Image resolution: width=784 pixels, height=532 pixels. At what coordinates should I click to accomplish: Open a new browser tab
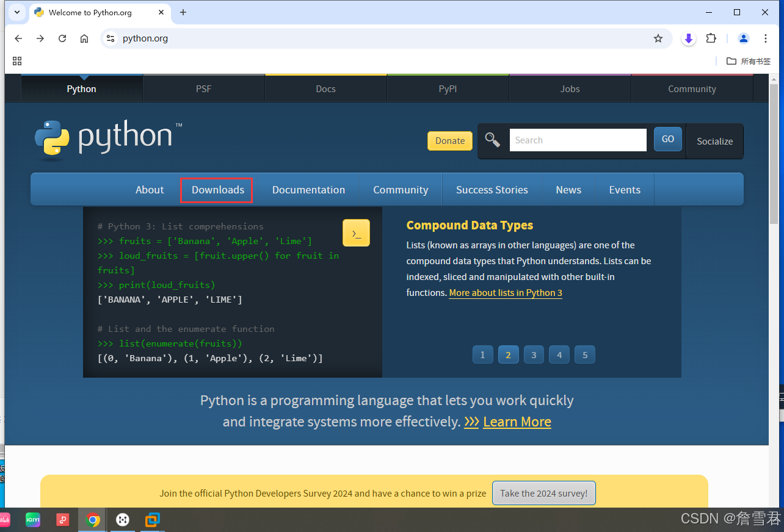coord(183,12)
